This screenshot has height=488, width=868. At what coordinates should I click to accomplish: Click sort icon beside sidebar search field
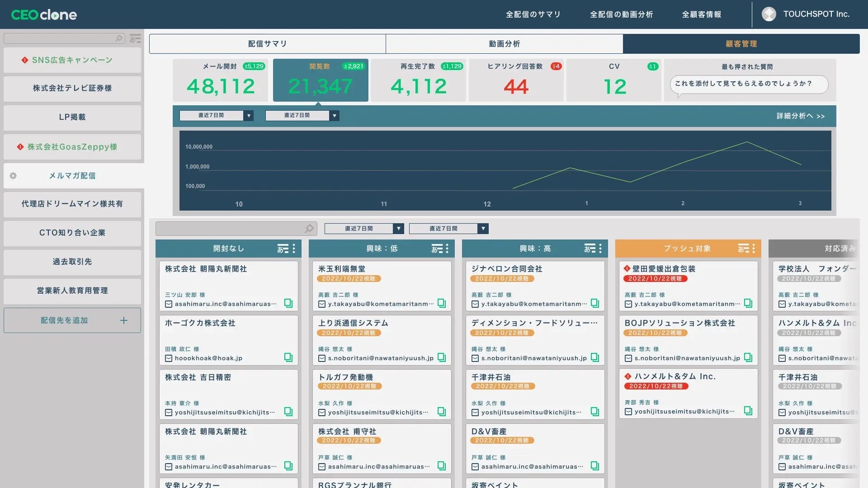click(135, 38)
